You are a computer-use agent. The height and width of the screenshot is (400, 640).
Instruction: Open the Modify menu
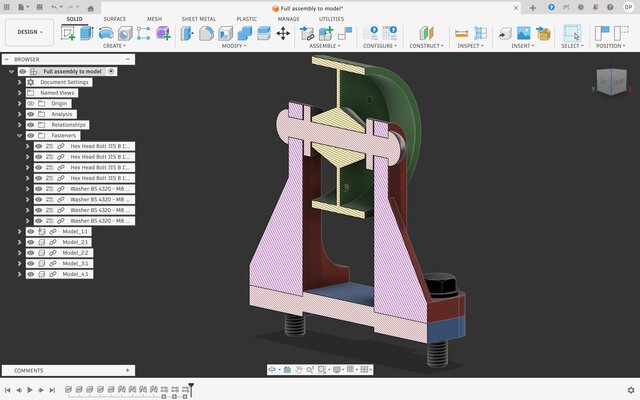click(235, 46)
